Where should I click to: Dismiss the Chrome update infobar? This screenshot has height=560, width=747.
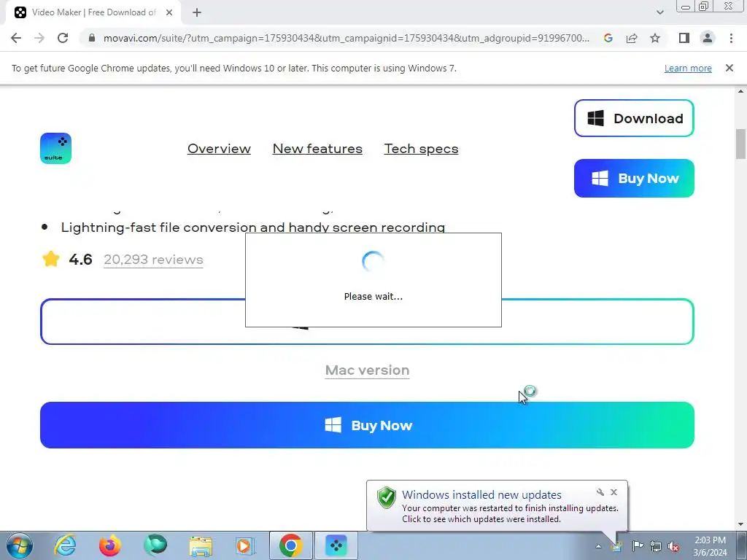pyautogui.click(x=729, y=68)
